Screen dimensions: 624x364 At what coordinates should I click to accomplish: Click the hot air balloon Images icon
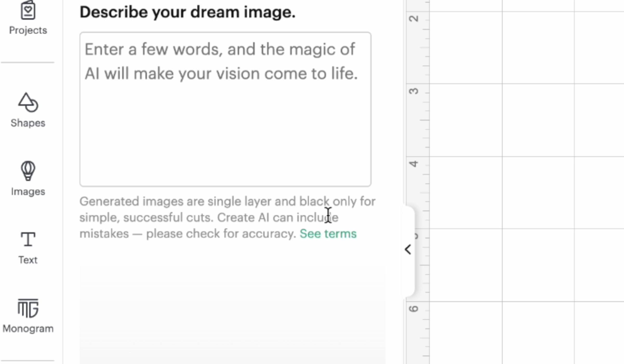[28, 171]
